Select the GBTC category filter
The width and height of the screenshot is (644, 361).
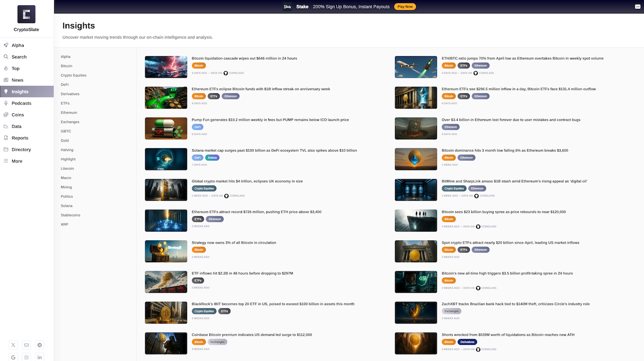66,131
